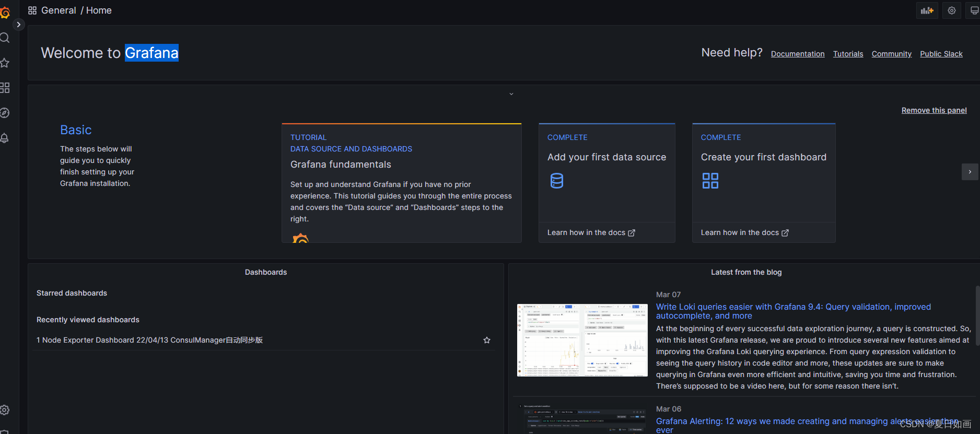Star the Node Exporter Dashboard entry
The height and width of the screenshot is (434, 980).
pyautogui.click(x=487, y=340)
